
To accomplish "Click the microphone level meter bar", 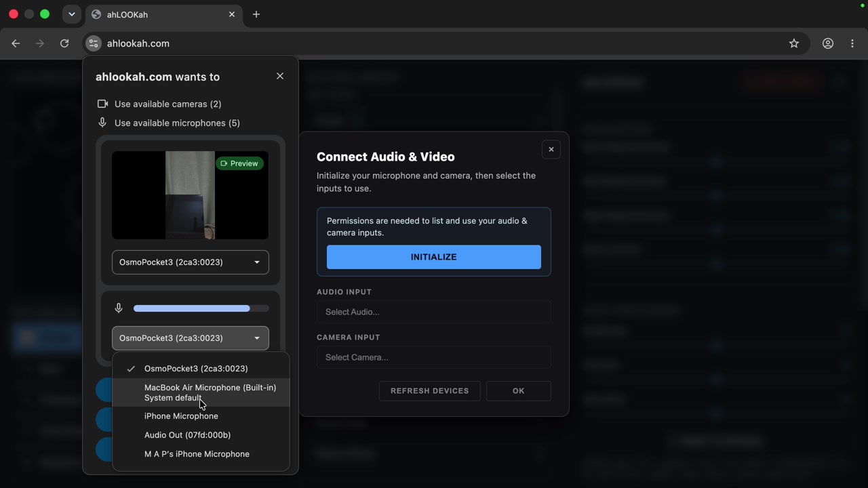I will [x=201, y=308].
